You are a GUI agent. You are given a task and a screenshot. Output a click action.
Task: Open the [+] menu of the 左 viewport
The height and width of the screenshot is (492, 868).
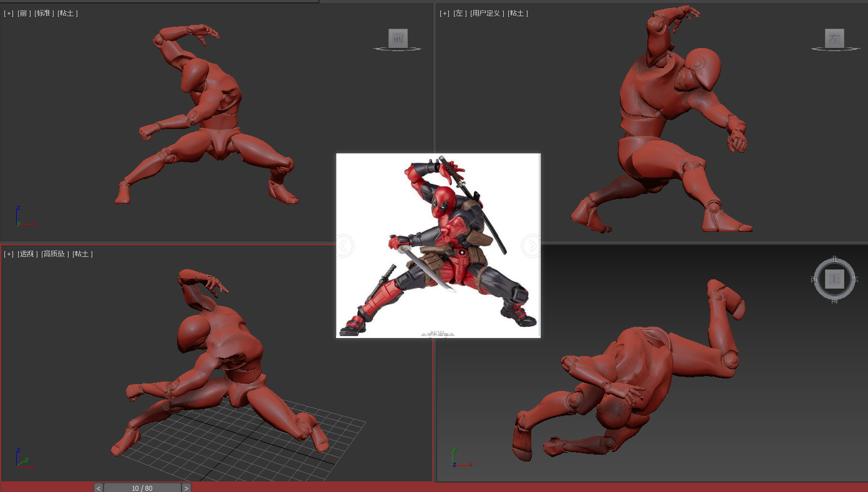point(445,13)
